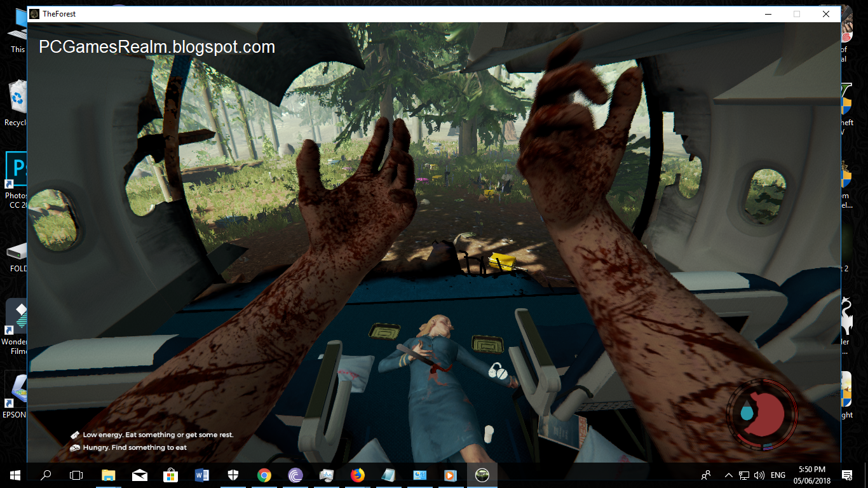Open taskbar Search magnifier
This screenshot has width=868, height=488.
[x=46, y=475]
